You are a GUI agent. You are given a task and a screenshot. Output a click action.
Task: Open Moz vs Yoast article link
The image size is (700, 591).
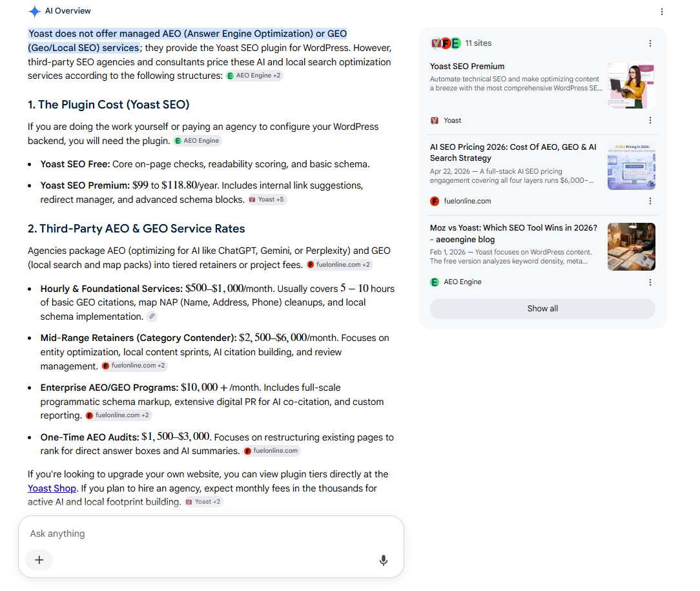513,233
